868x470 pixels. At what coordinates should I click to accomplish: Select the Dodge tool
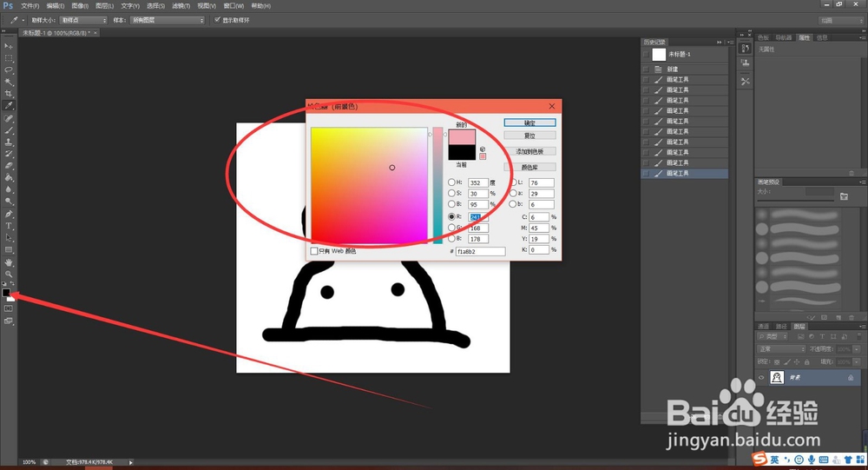tap(9, 202)
